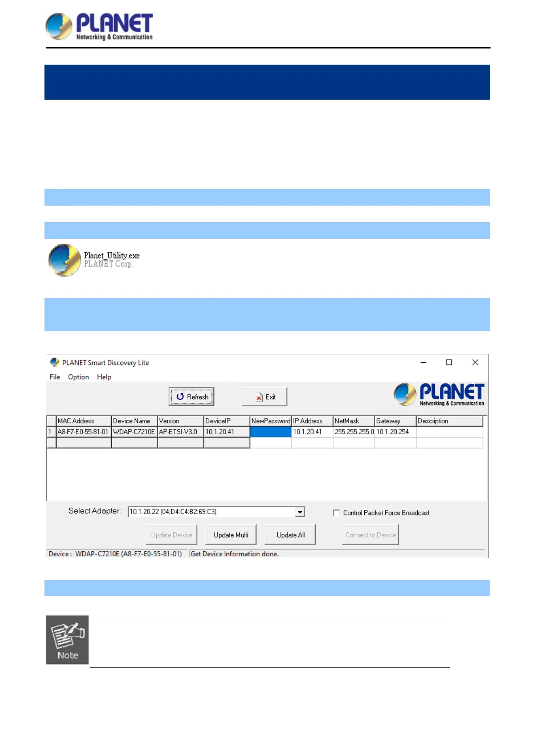Click the Planet_Utility.exe application icon
Viewport: 535px width, 756px height.
point(65,260)
